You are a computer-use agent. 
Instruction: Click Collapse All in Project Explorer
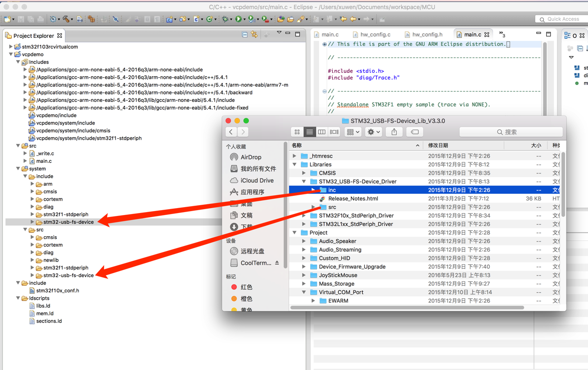(244, 34)
